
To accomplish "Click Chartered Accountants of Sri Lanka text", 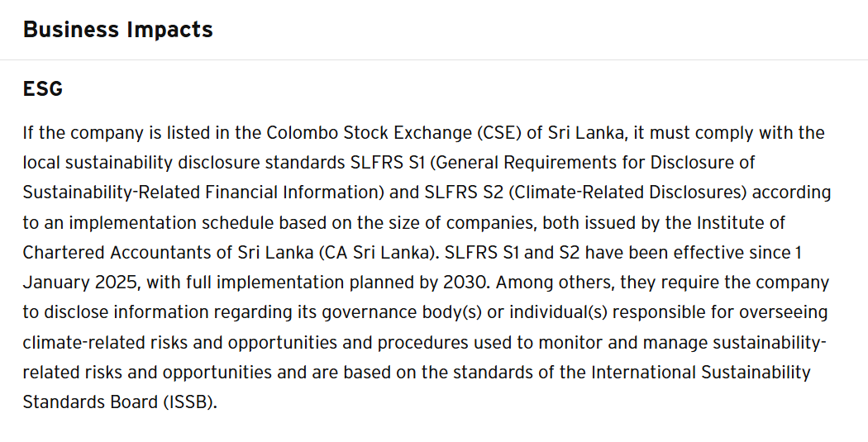I will 169,252.
